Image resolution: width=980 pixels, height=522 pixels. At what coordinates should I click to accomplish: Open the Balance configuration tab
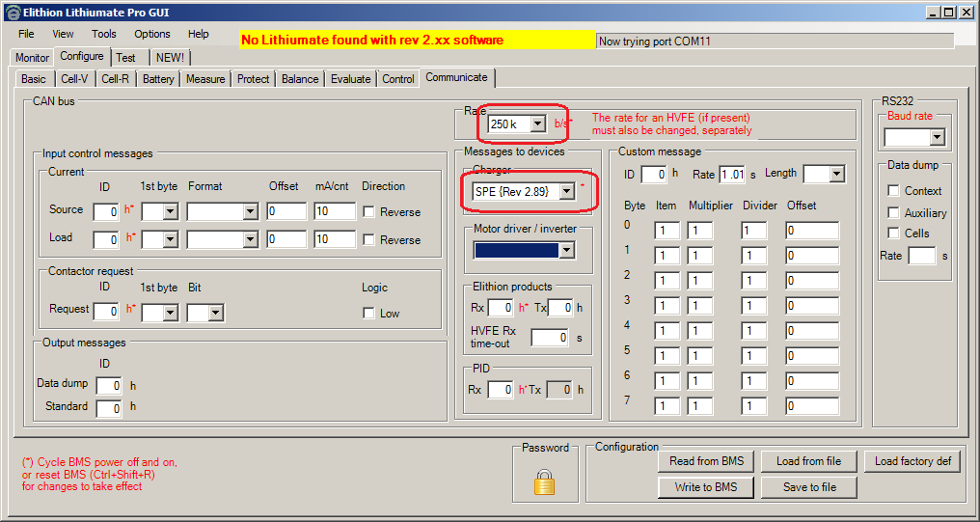(300, 79)
